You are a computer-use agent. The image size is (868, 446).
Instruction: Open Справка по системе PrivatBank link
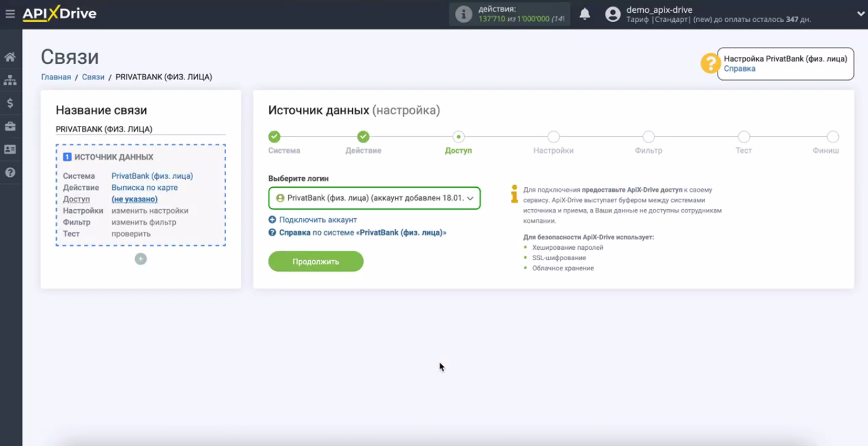(x=362, y=232)
